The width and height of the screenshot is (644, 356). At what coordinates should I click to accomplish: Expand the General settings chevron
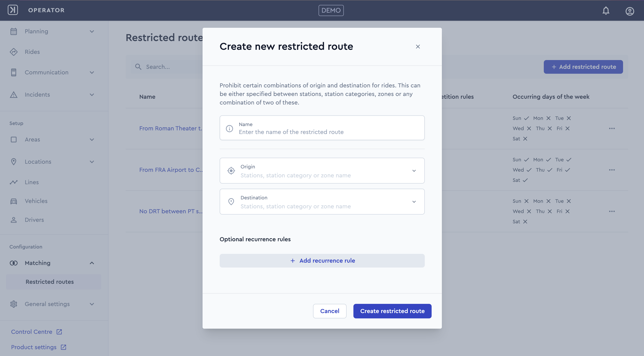pos(92,304)
